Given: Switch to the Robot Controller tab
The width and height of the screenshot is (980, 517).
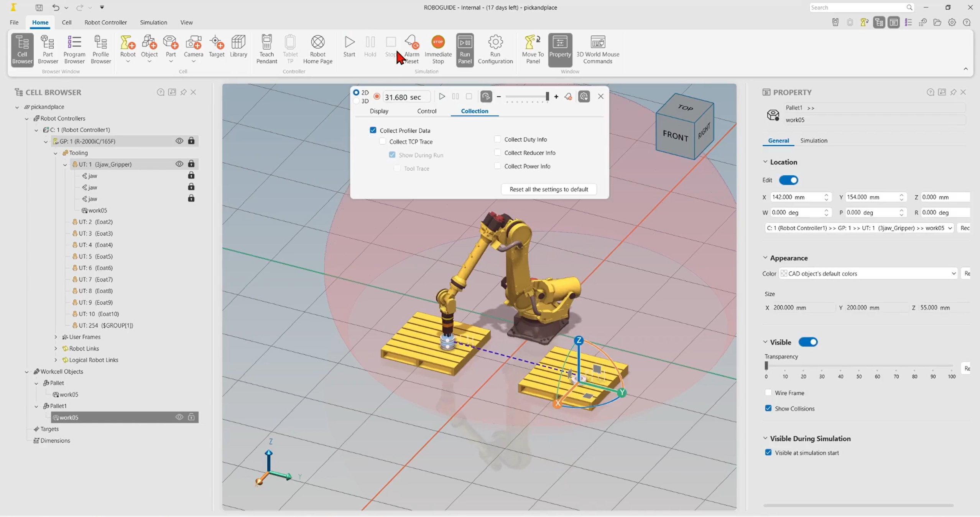Looking at the screenshot, I should point(105,22).
